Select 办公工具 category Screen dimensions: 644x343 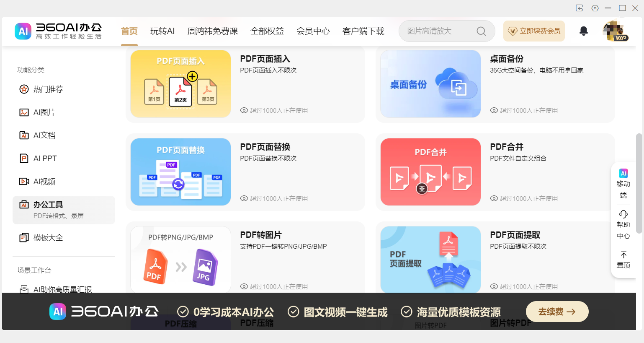(x=64, y=210)
